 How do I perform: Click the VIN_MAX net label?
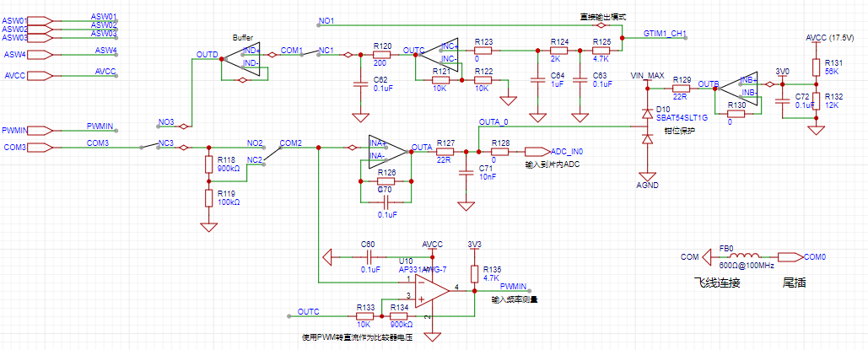pyautogui.click(x=647, y=75)
